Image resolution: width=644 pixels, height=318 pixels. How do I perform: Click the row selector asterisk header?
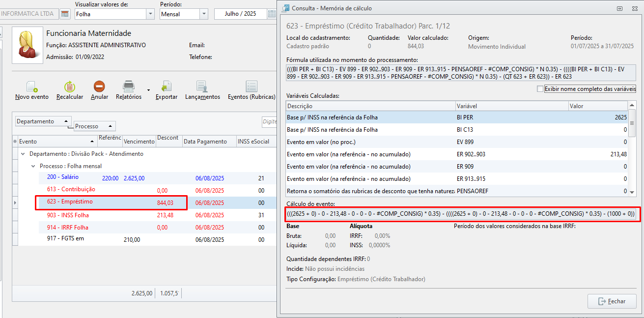[x=15, y=142]
